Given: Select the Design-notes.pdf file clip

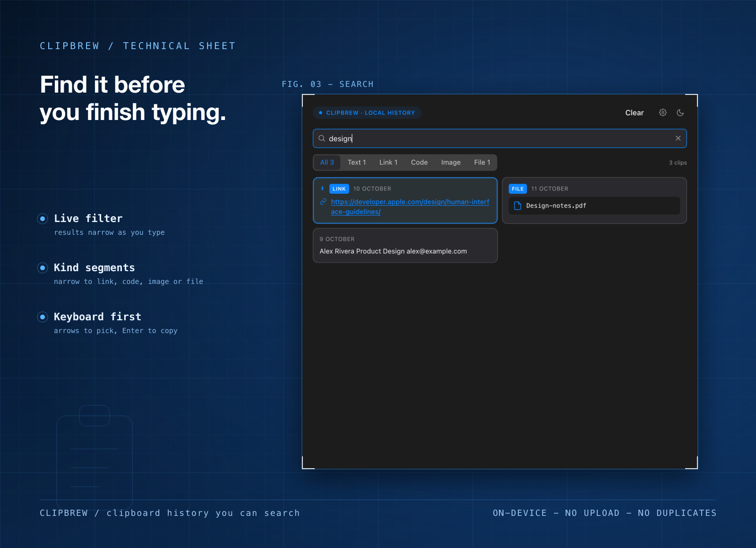Looking at the screenshot, I should click(x=594, y=200).
